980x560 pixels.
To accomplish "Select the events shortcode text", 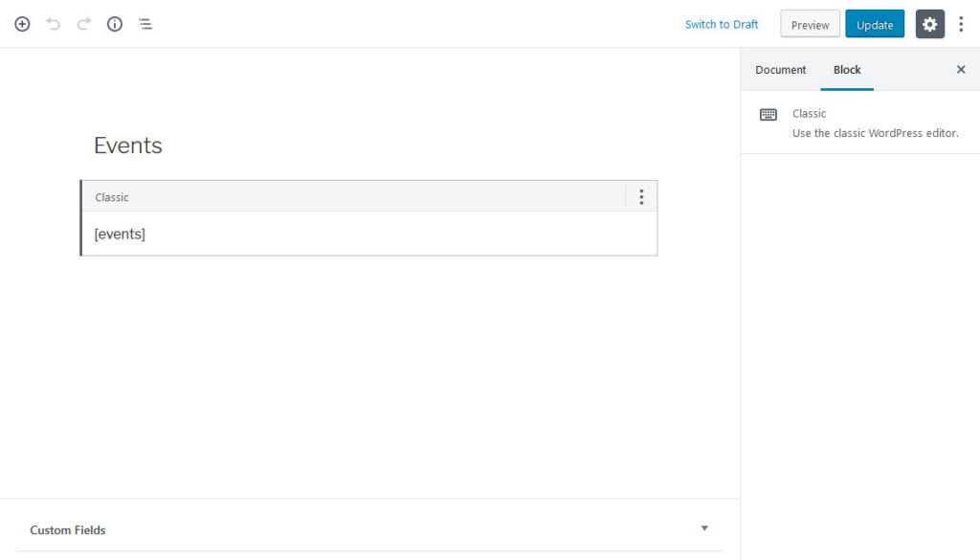I will tap(120, 234).
